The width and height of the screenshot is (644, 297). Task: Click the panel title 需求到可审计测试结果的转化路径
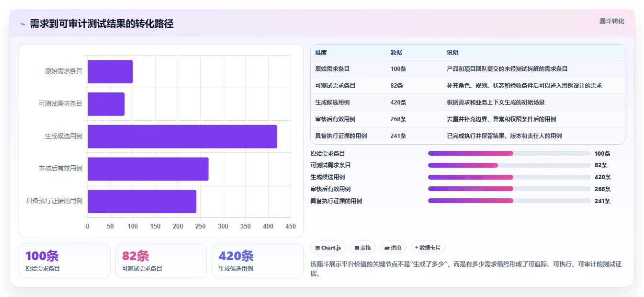pyautogui.click(x=102, y=24)
